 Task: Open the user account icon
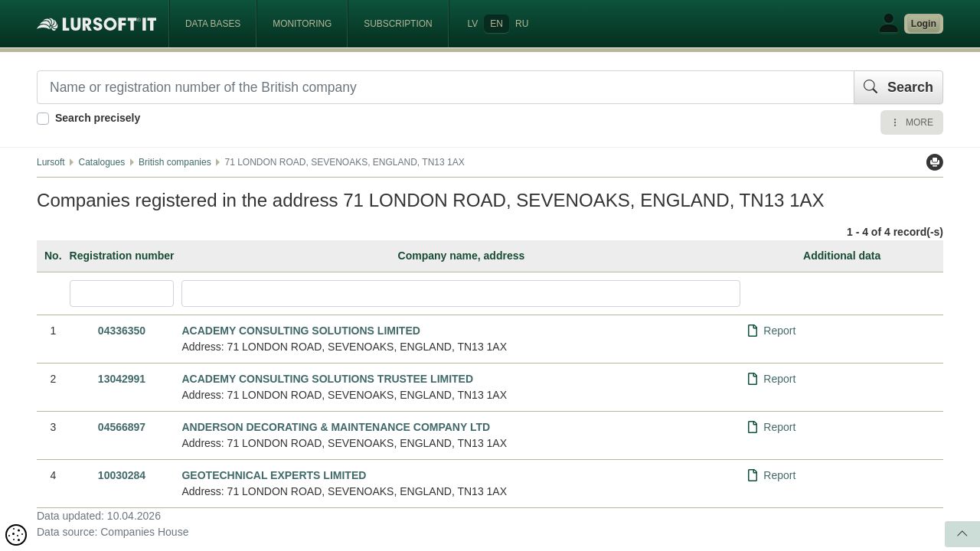[x=888, y=24]
